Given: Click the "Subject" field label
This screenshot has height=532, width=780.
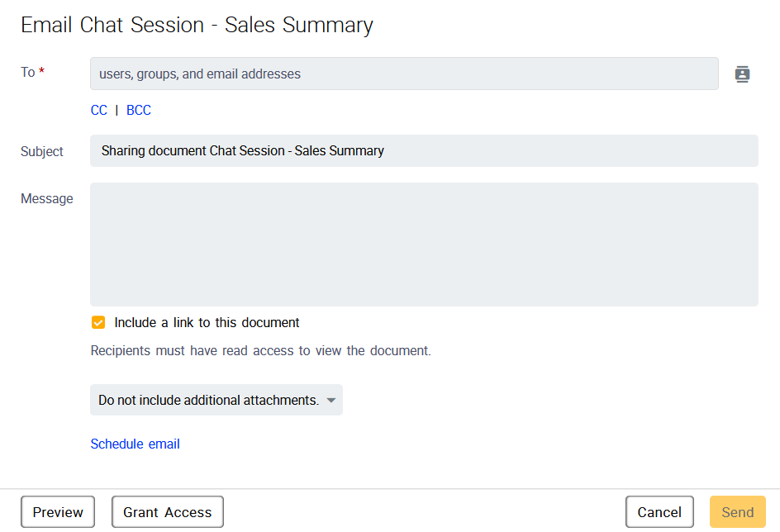Looking at the screenshot, I should pos(42,152).
